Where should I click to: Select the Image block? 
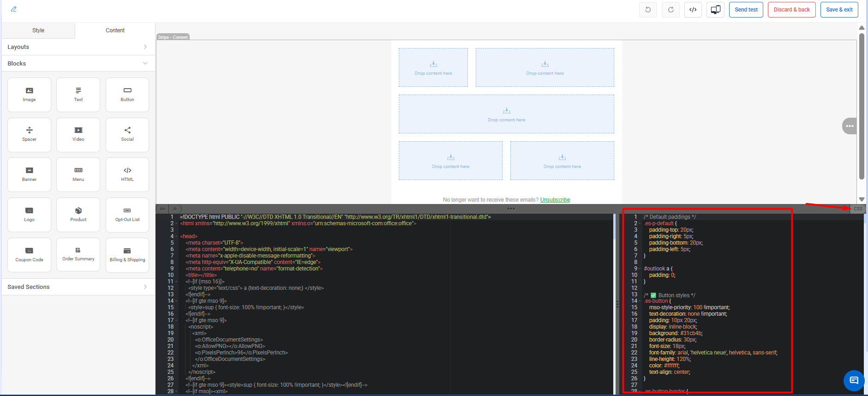tap(29, 95)
